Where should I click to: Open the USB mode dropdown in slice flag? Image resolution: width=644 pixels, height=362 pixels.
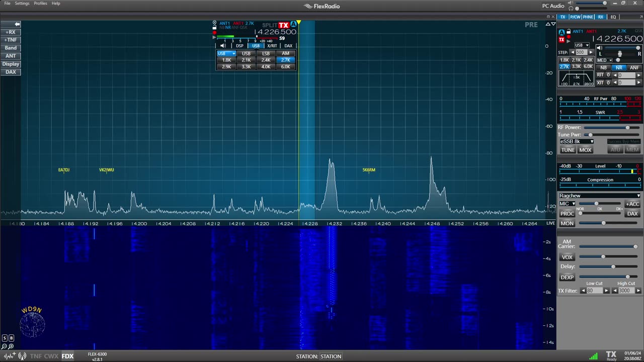click(x=226, y=53)
